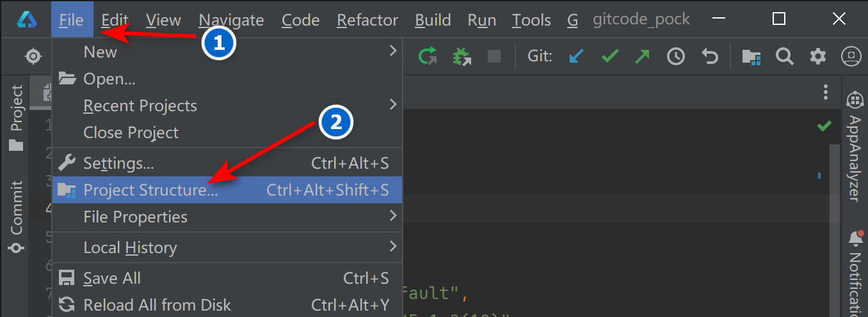
Task: Open the editor tab options menu
Action: point(826,92)
